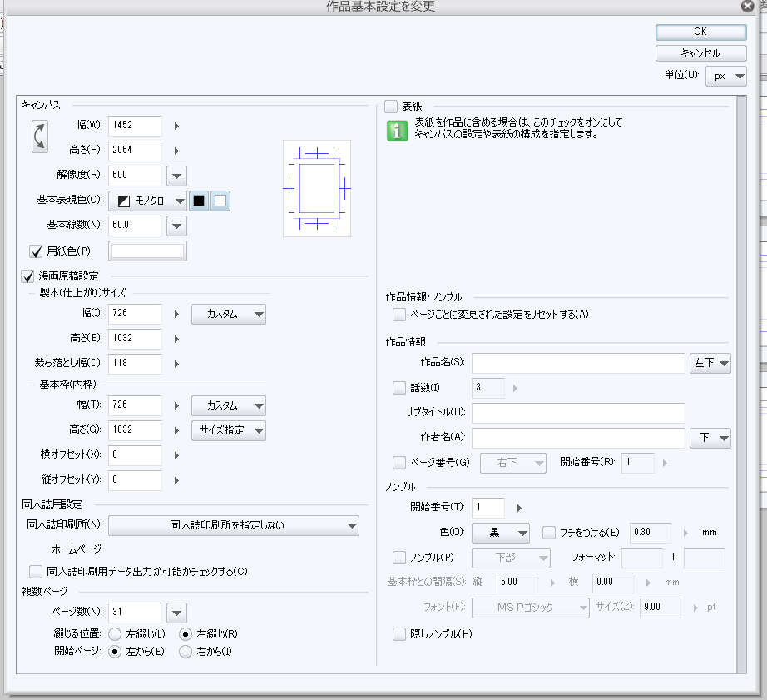Open the ノンブル 色(O) 黒 dropdown
This screenshot has width=767, height=700.
pyautogui.click(x=501, y=533)
